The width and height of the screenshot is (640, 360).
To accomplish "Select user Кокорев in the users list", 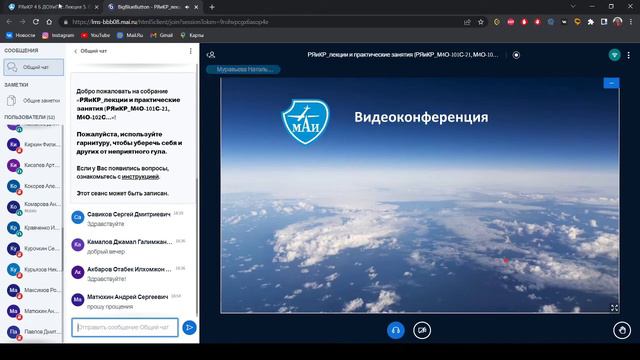I will click(33, 186).
